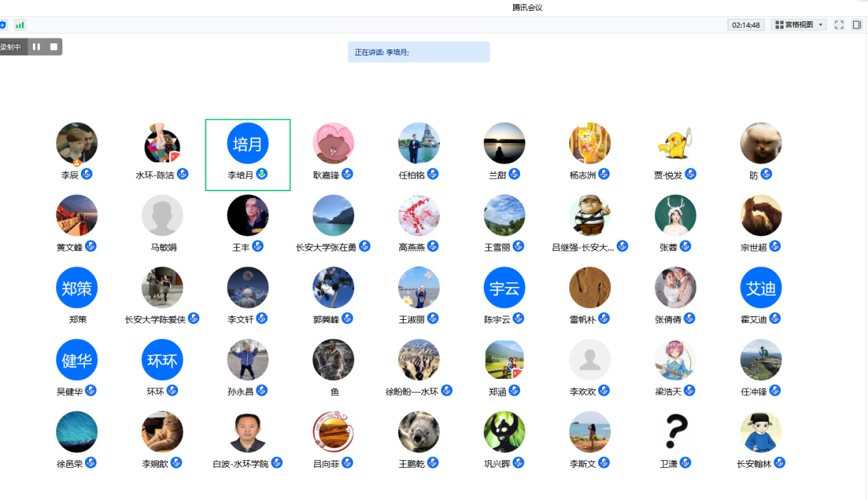Screen dimensions: 868x500
Task: Click the meeting duration timer 02:14:48
Action: point(746,25)
